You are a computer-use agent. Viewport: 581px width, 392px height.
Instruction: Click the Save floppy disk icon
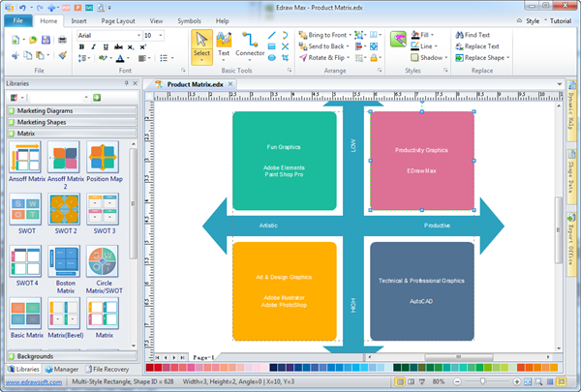pyautogui.click(x=46, y=40)
